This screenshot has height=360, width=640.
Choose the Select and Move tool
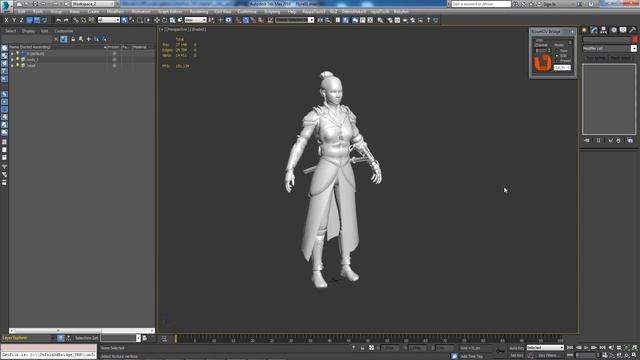(157, 20)
